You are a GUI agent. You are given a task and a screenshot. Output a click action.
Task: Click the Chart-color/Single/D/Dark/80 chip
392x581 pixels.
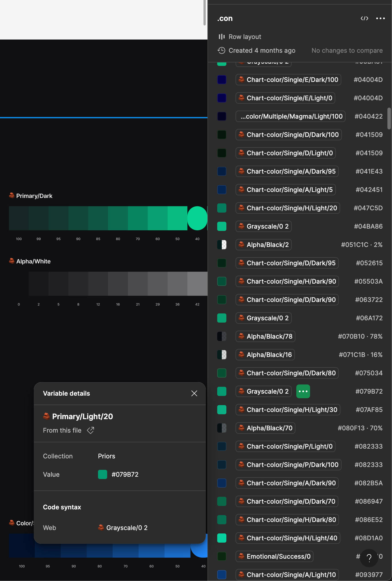point(287,373)
